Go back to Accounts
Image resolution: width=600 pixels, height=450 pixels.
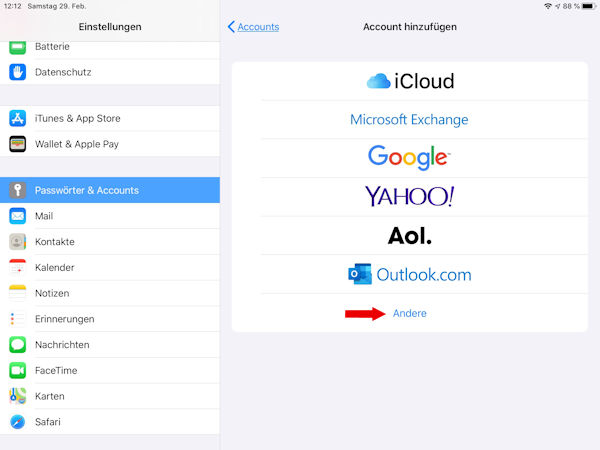253,27
